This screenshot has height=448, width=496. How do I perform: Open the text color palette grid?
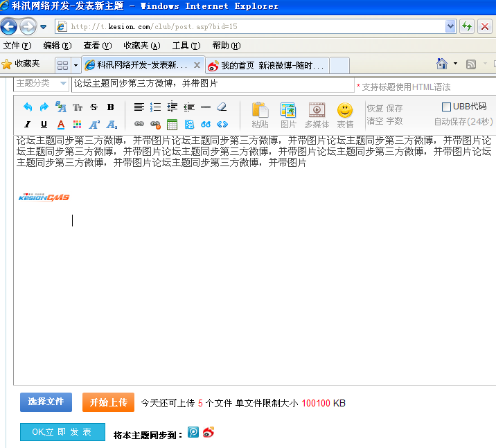[77, 125]
